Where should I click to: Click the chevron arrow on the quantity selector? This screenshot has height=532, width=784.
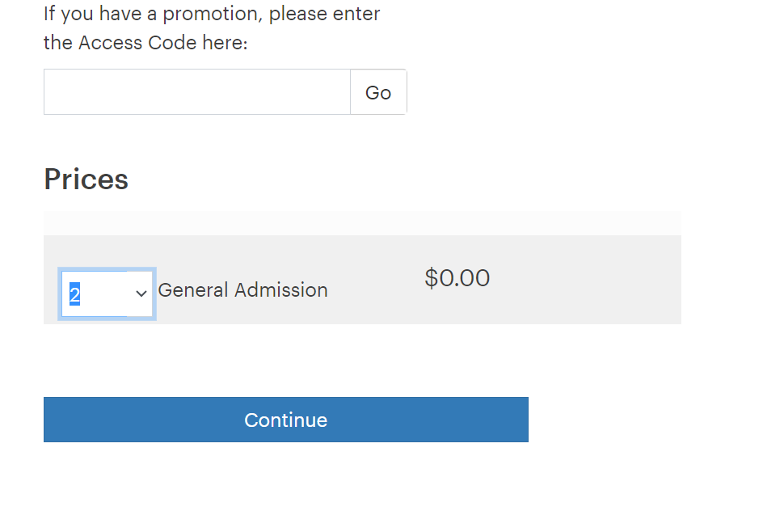point(141,294)
